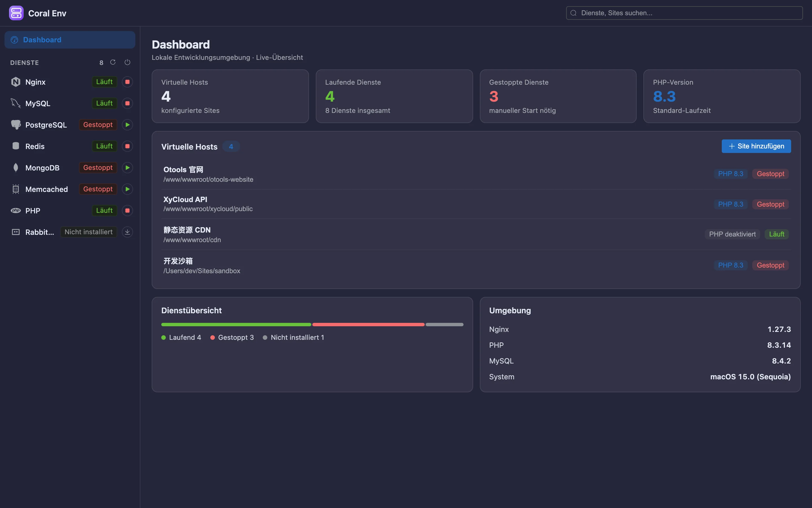
Task: Click the Site hinzufügen button
Action: (756, 146)
